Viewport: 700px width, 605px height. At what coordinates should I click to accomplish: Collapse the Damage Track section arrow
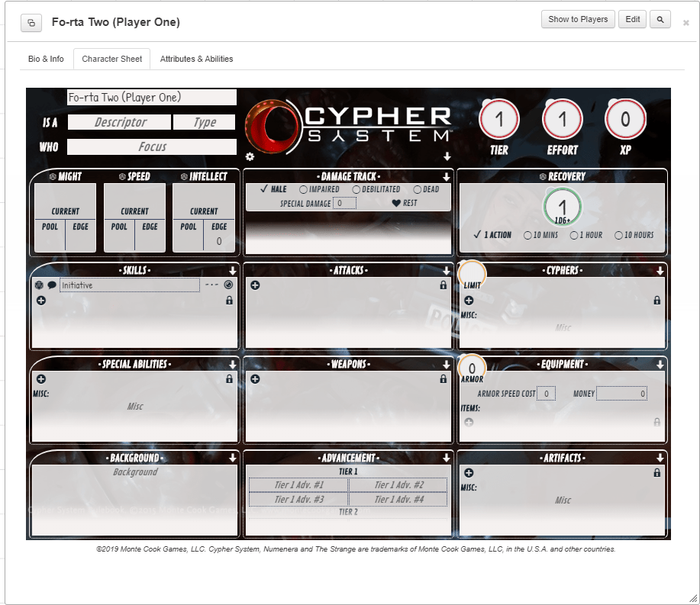point(447,177)
